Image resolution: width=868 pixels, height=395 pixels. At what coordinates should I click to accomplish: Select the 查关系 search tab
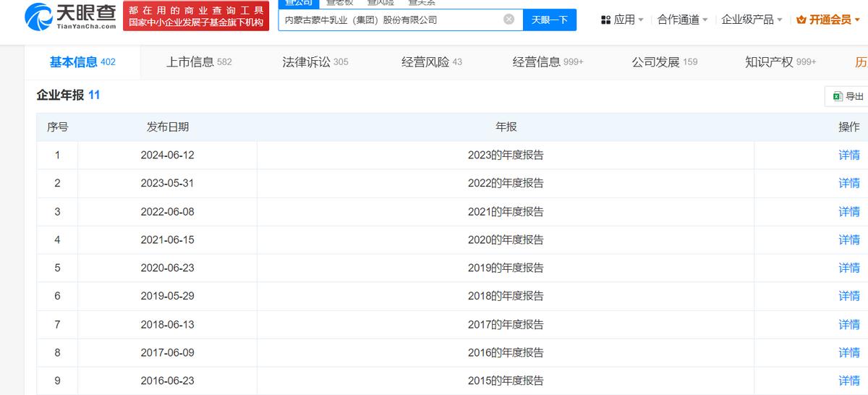click(422, 3)
